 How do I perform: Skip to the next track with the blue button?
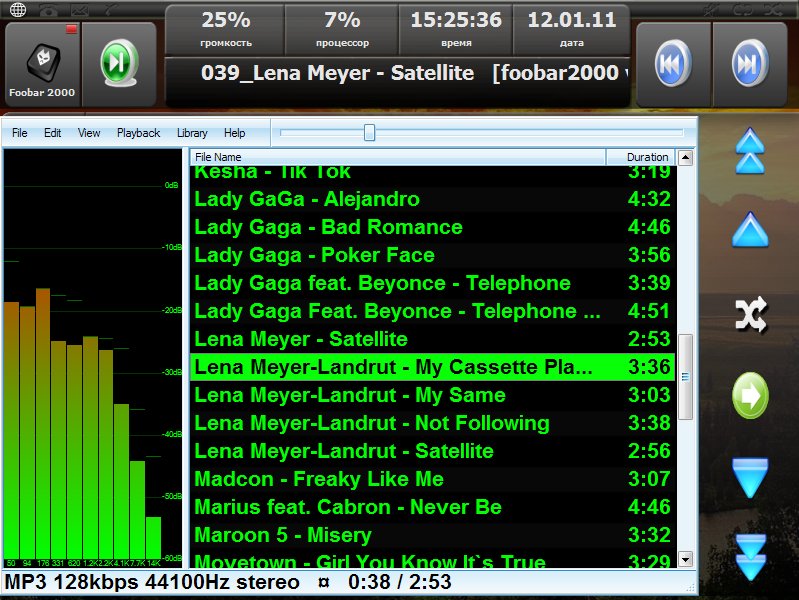[x=750, y=64]
